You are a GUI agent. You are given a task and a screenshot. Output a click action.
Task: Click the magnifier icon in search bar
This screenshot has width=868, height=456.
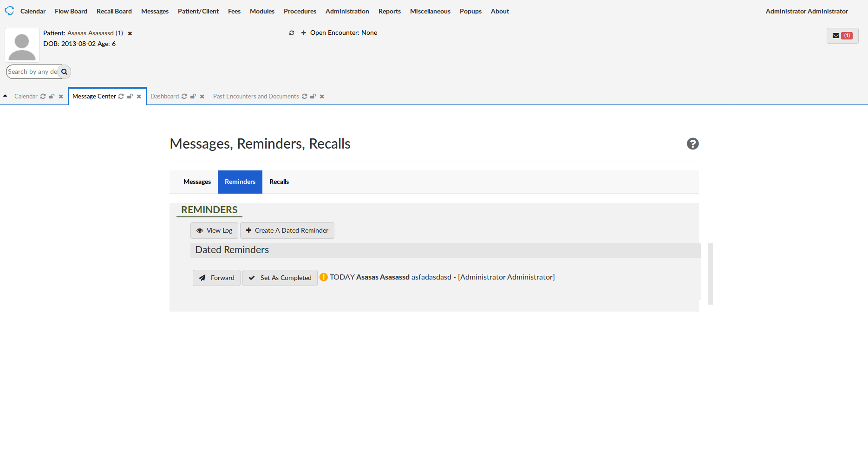coord(64,72)
